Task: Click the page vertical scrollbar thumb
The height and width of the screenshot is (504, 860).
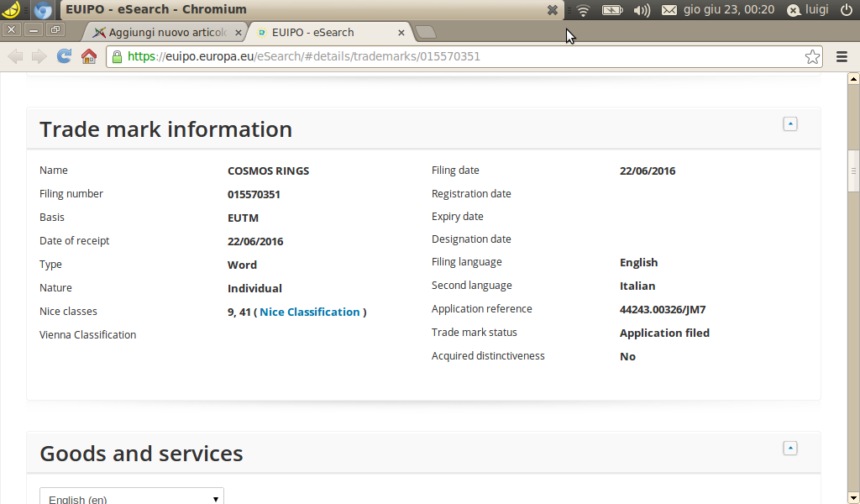Action: click(853, 170)
